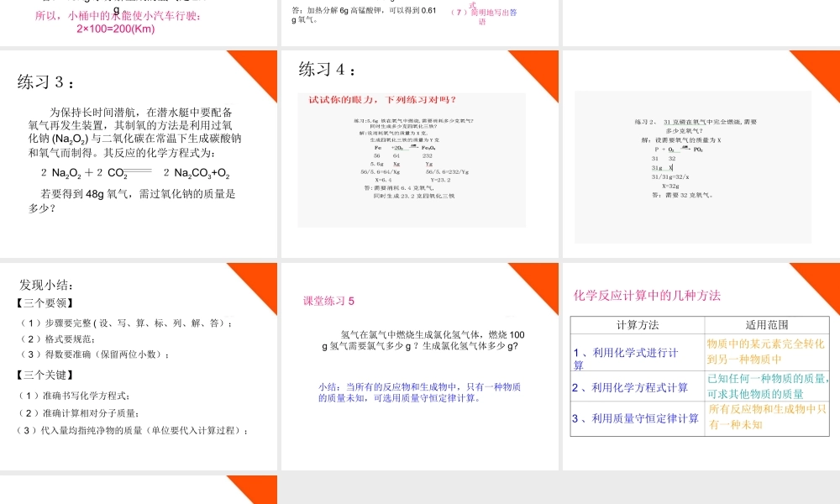Click the answer text "答：加热分解 6g 高锰酸钾"
840x504 pixels.
[364, 15]
